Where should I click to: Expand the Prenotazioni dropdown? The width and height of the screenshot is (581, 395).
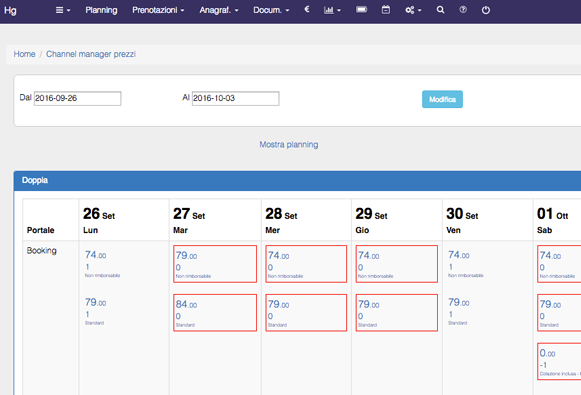(x=158, y=10)
